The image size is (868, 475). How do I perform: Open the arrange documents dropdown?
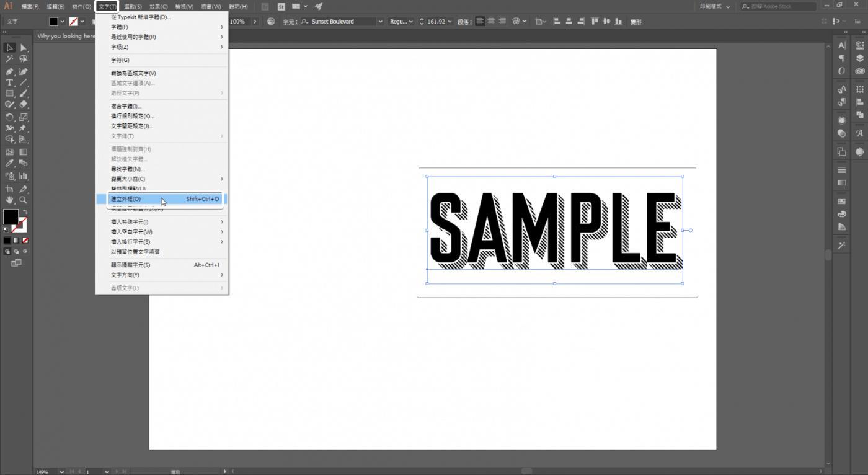click(300, 6)
